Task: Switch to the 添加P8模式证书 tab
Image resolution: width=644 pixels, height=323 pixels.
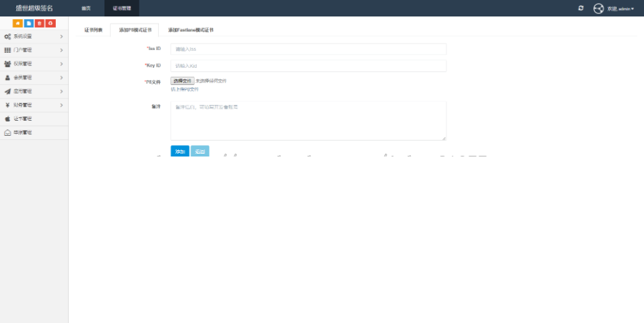Action: pos(135,30)
